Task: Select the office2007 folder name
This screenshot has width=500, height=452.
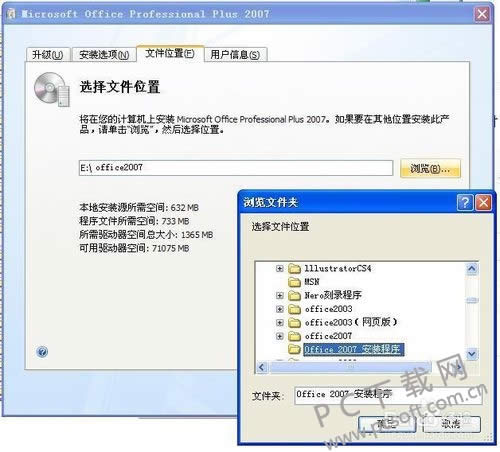Action: click(x=328, y=336)
